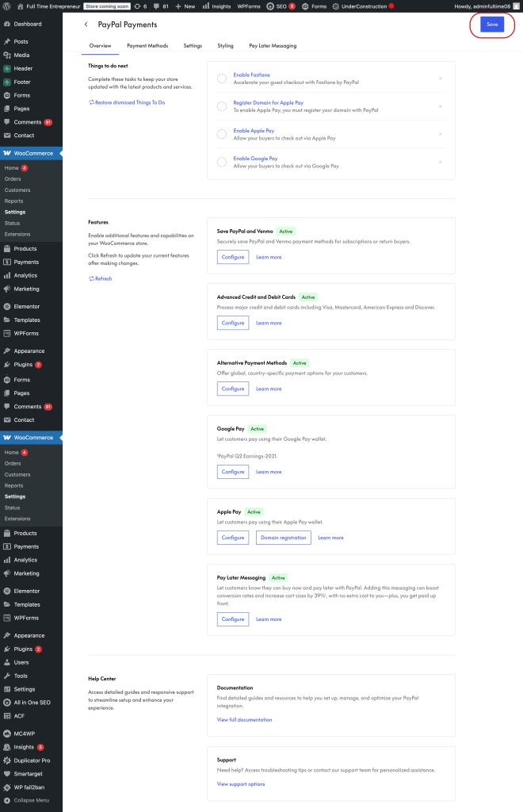Mark the Enable Apple Pay task circle
Viewport: 523px width, 812px height.
click(221, 135)
